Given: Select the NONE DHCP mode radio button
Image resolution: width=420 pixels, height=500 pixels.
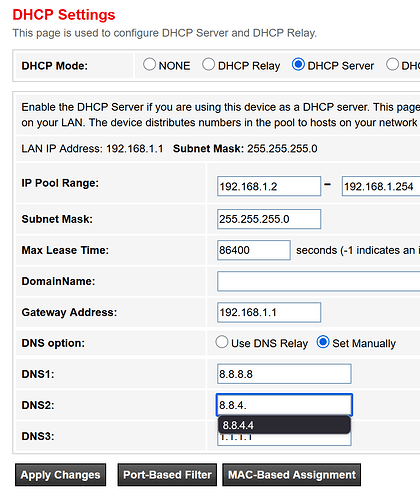Looking at the screenshot, I should tap(149, 64).
